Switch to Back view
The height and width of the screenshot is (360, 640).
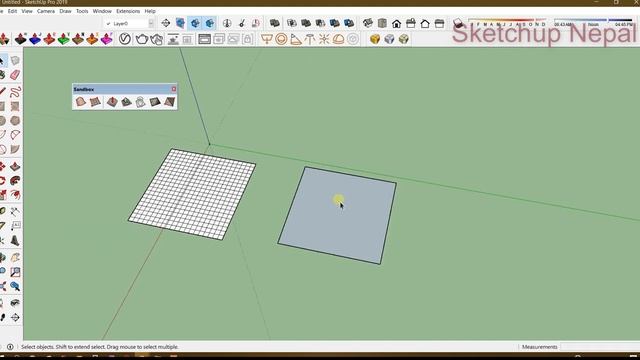[425, 23]
